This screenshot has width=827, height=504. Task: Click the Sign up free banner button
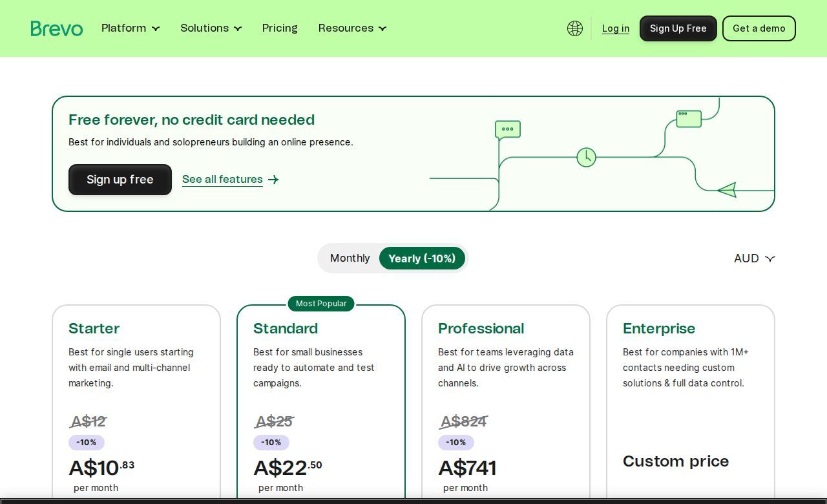click(x=120, y=180)
